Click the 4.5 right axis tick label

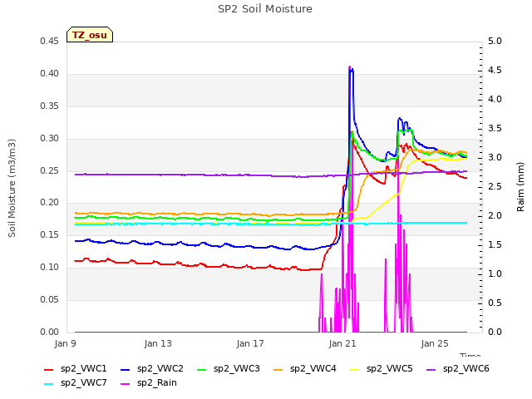pyautogui.click(x=495, y=70)
